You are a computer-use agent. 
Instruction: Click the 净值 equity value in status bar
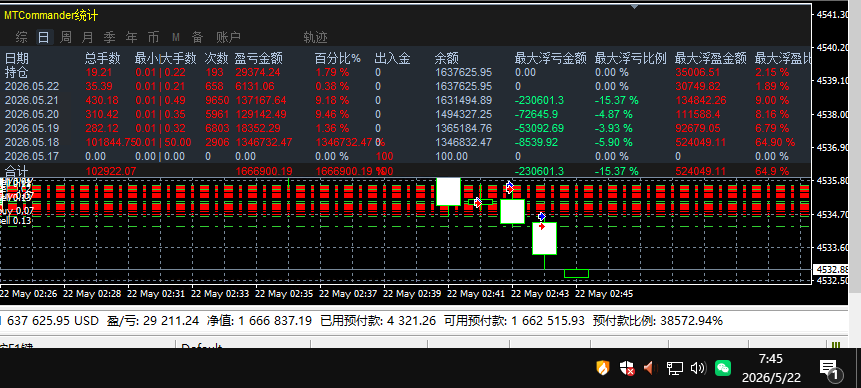point(259,320)
